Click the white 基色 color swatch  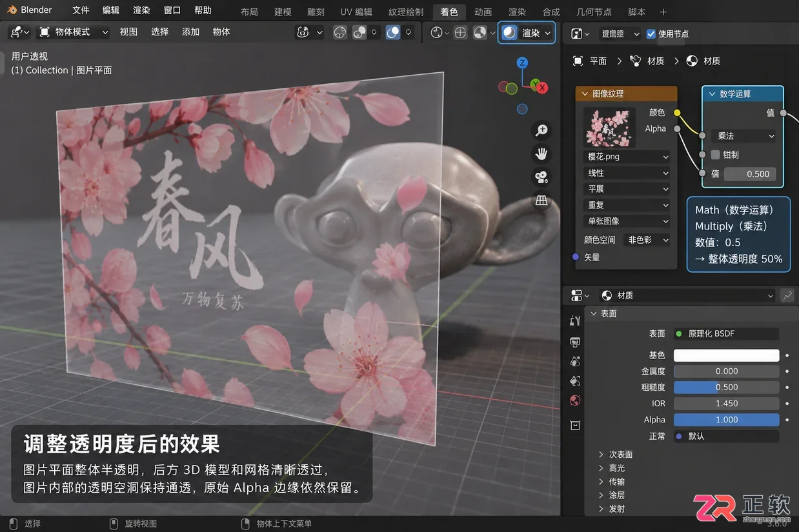pos(726,355)
